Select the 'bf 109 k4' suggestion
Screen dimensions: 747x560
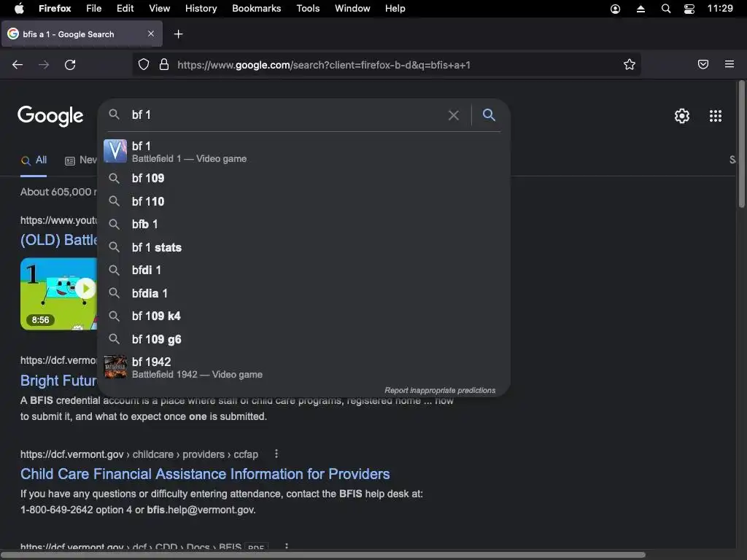point(303,316)
